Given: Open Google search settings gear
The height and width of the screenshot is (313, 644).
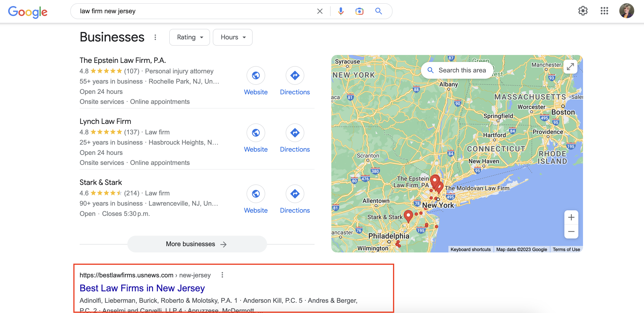Looking at the screenshot, I should pos(583,11).
